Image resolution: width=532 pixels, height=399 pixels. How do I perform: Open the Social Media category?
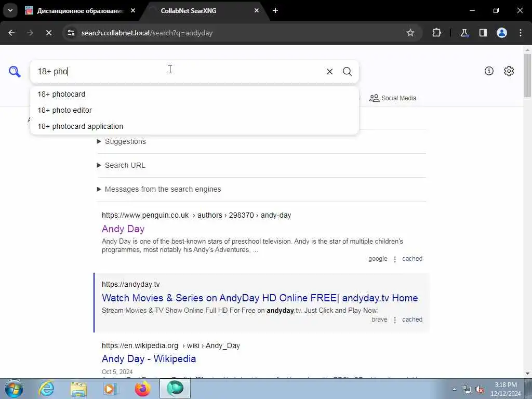[x=393, y=98]
